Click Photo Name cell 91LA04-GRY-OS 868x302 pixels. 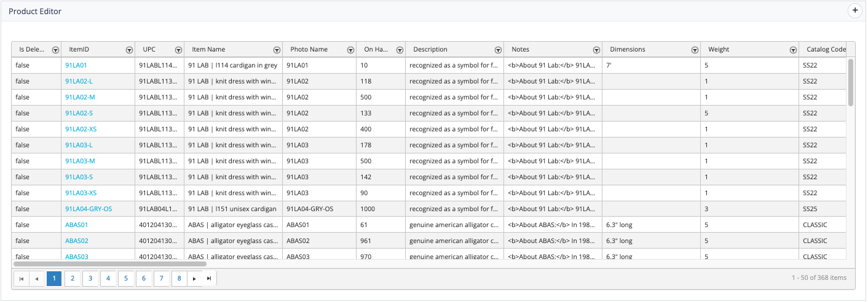(319, 209)
